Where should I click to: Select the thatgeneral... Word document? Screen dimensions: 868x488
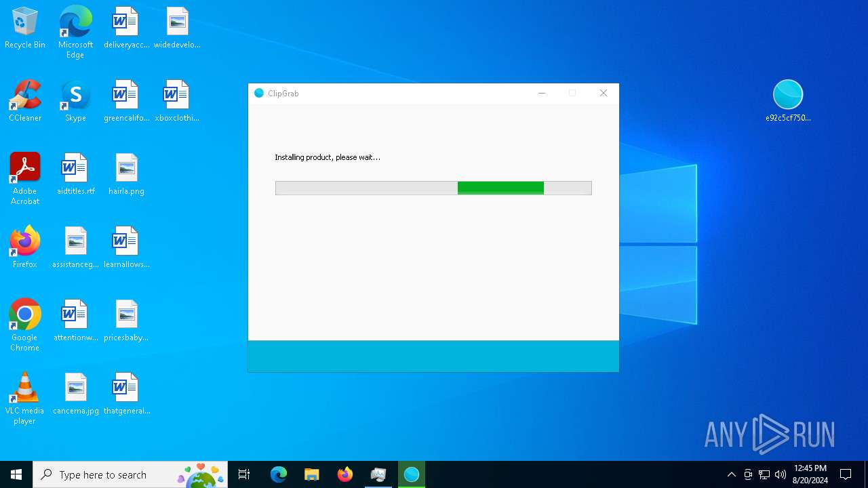coord(126,394)
